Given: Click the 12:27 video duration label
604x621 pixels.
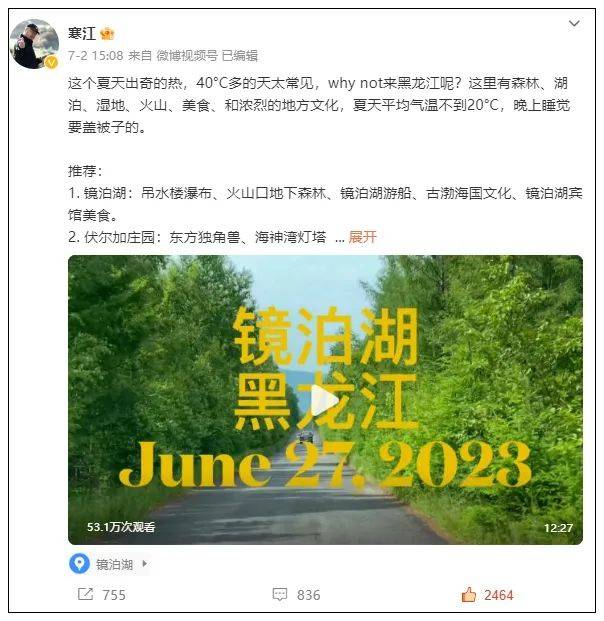Looking at the screenshot, I should 558,528.
